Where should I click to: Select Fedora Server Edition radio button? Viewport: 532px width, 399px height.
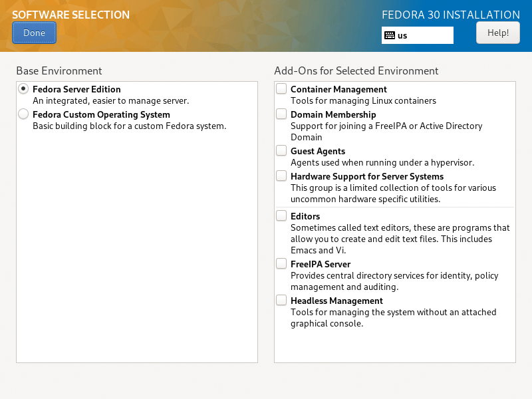tap(23, 89)
